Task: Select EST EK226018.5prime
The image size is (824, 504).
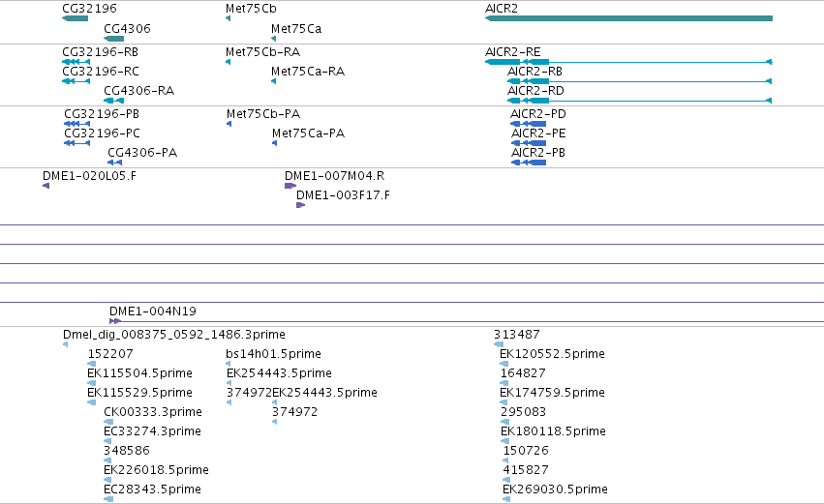Action: click(156, 469)
